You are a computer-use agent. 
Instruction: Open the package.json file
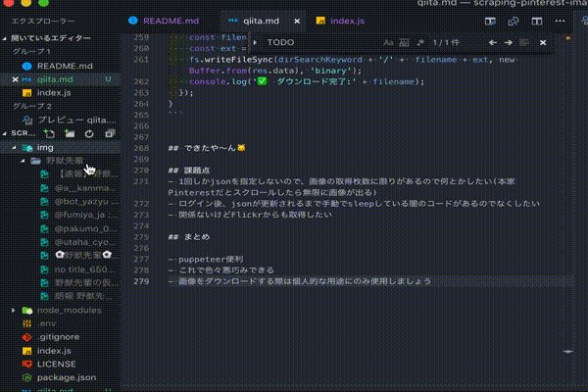click(60, 377)
